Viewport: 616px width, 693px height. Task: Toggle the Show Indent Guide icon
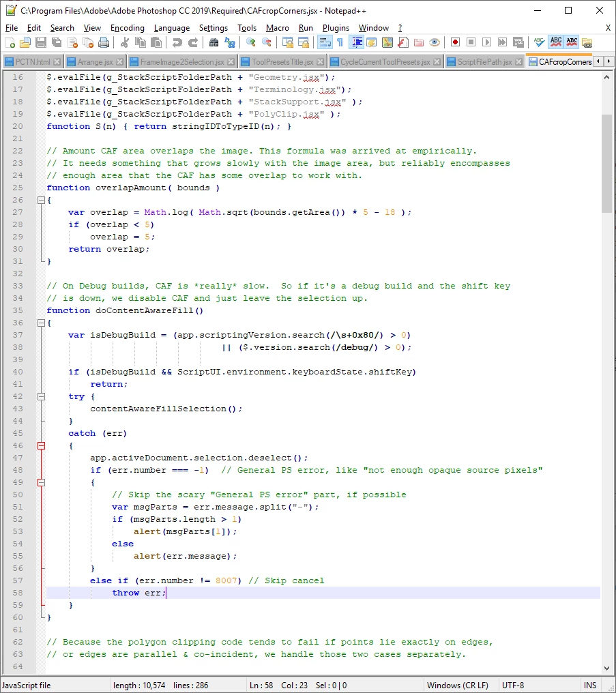356,42
